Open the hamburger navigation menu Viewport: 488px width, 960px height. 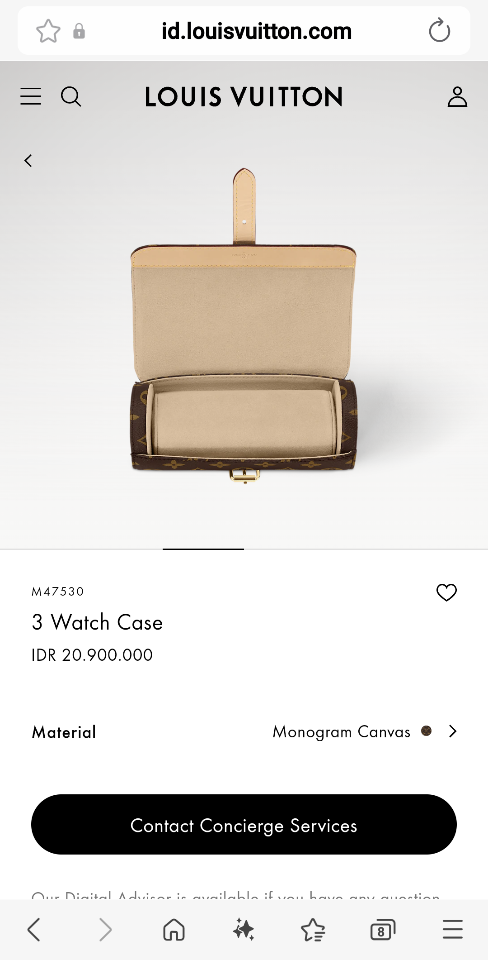(31, 97)
